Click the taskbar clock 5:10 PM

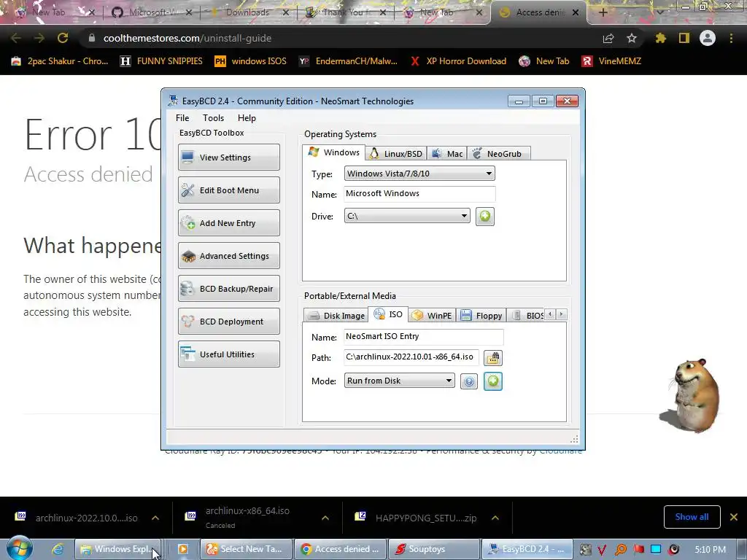(710, 550)
